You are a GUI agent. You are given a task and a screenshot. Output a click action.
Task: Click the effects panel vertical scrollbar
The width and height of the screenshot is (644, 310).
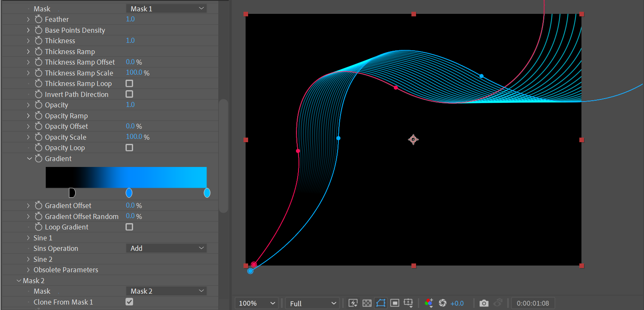(224, 156)
